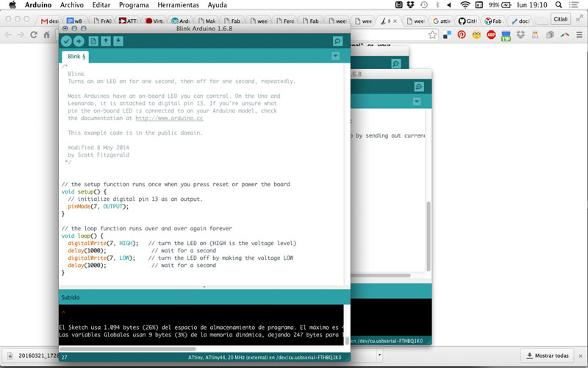
Task: Click the Adblock Plus extension icon
Action: point(491,35)
